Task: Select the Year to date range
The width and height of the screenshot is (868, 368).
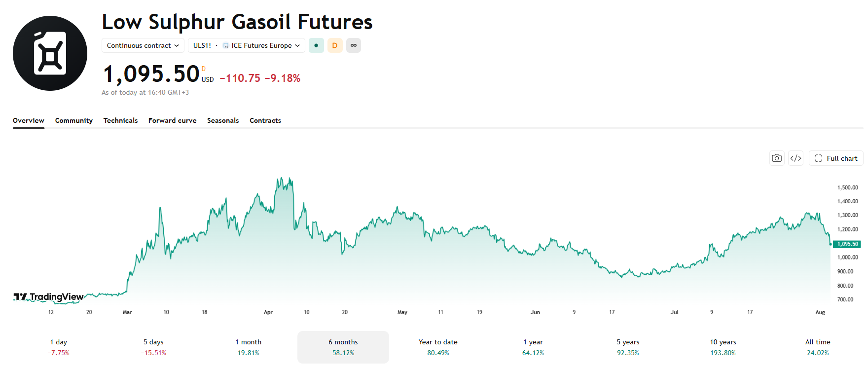Action: coord(438,347)
